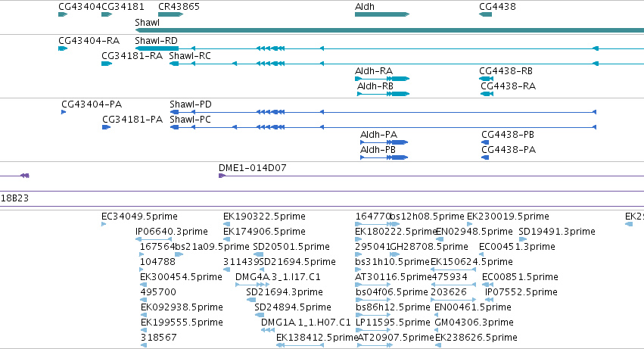Select the Shawl-RD transcript label

[x=156, y=41]
